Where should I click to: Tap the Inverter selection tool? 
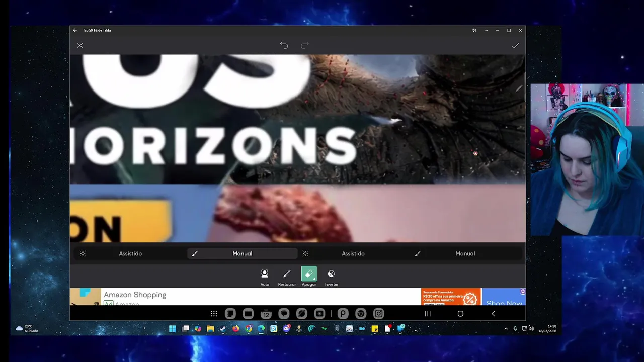coord(331,277)
